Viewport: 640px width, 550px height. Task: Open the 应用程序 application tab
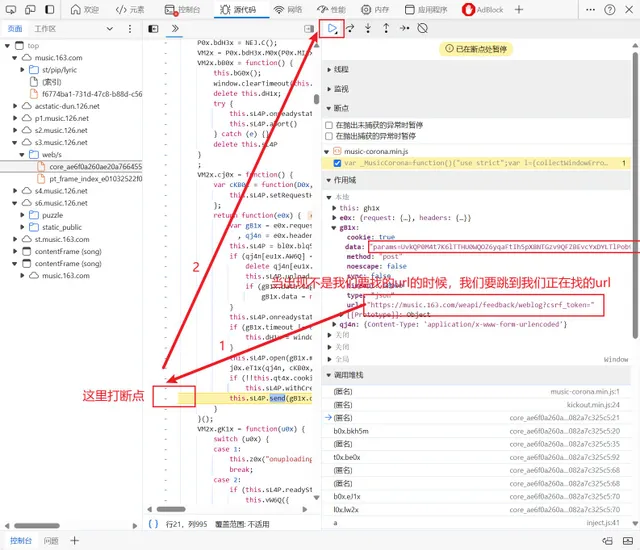[x=426, y=9]
